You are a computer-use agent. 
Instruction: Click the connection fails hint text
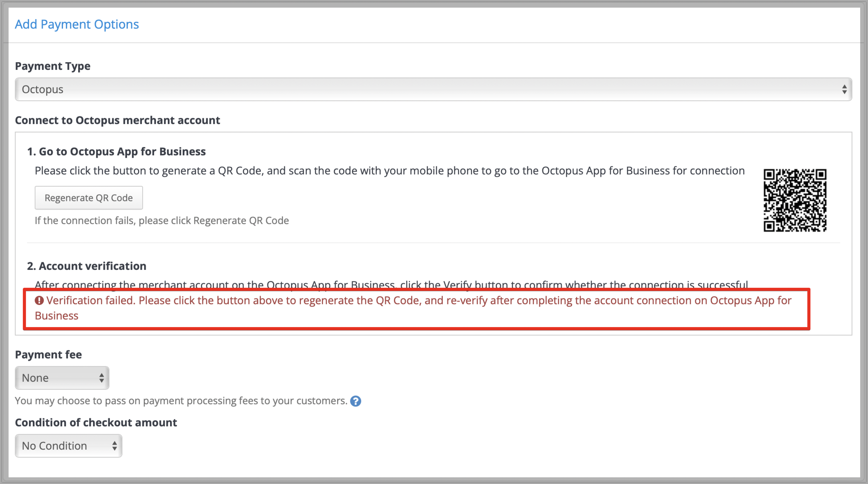click(x=162, y=221)
